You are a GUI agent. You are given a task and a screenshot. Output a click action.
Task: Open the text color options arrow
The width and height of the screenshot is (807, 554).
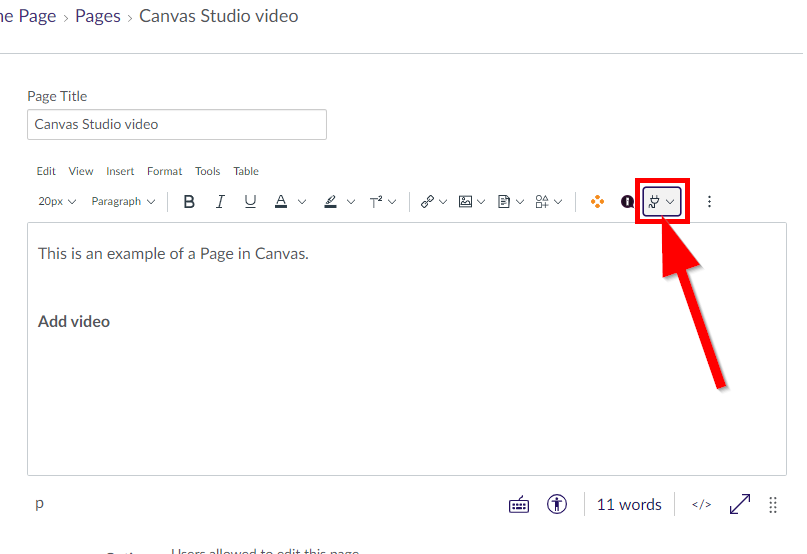(x=302, y=202)
